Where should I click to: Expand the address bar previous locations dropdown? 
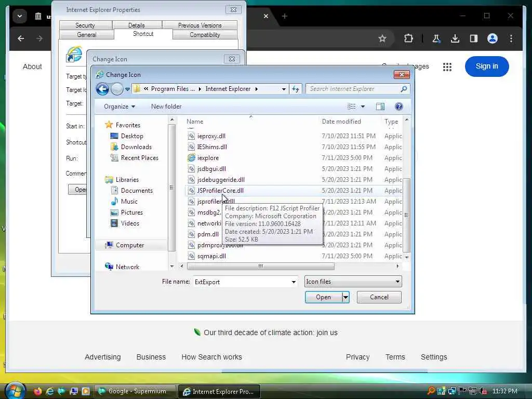point(284,89)
